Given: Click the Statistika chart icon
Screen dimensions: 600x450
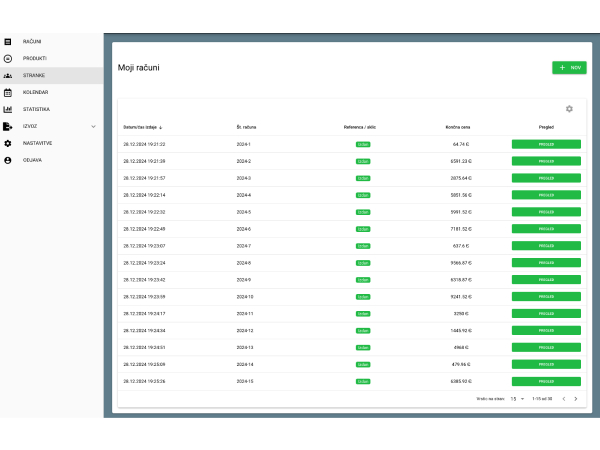Looking at the screenshot, I should 8,109.
